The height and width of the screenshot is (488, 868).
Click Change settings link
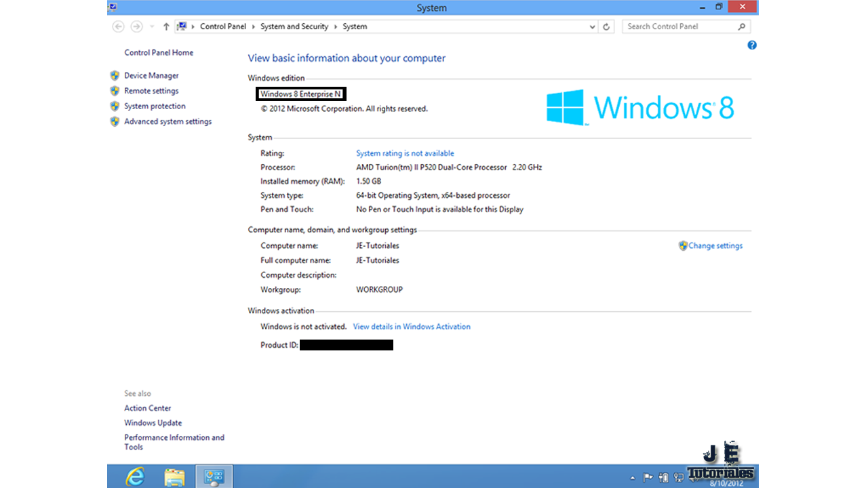tap(715, 245)
